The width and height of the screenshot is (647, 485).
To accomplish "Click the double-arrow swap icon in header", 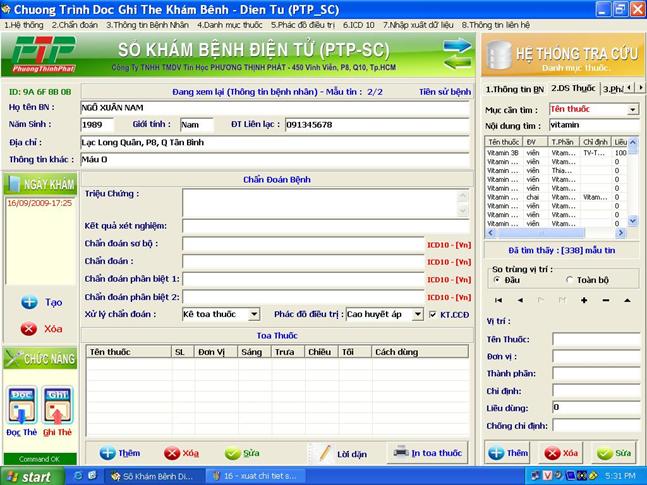I will click(x=457, y=54).
